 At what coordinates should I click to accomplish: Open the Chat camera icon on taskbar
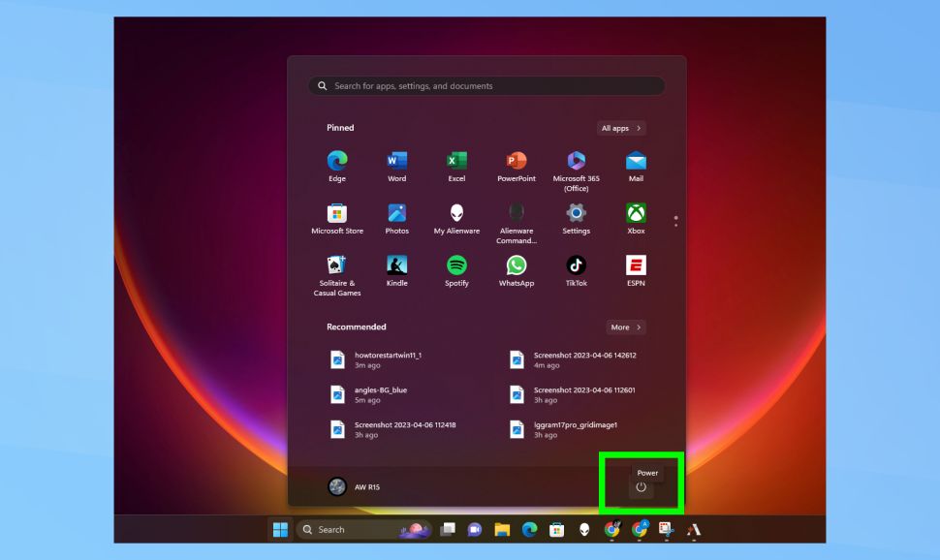(475, 529)
